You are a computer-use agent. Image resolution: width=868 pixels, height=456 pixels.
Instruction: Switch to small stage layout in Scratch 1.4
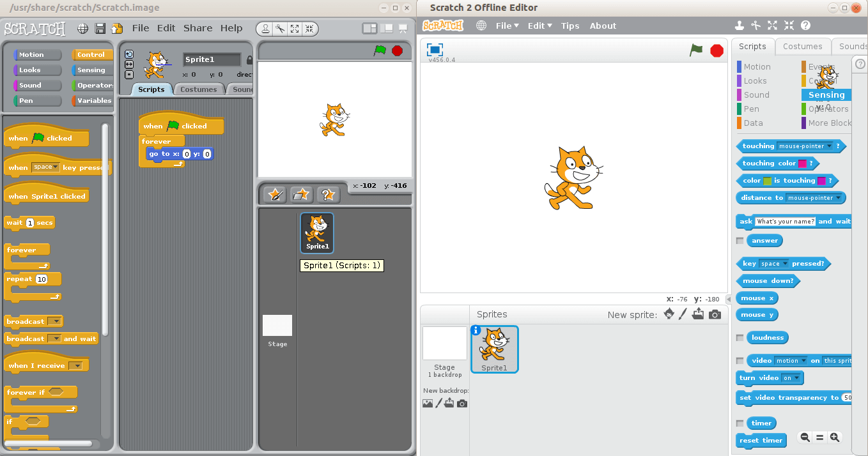369,28
